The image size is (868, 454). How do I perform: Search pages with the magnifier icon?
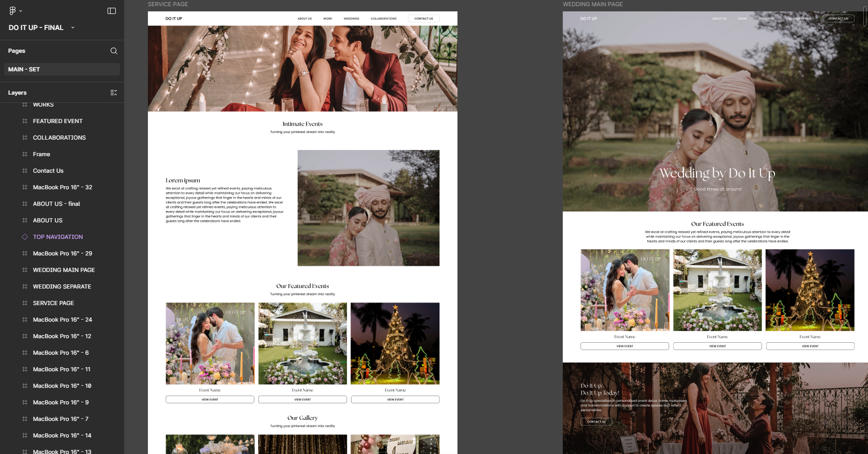pyautogui.click(x=114, y=51)
